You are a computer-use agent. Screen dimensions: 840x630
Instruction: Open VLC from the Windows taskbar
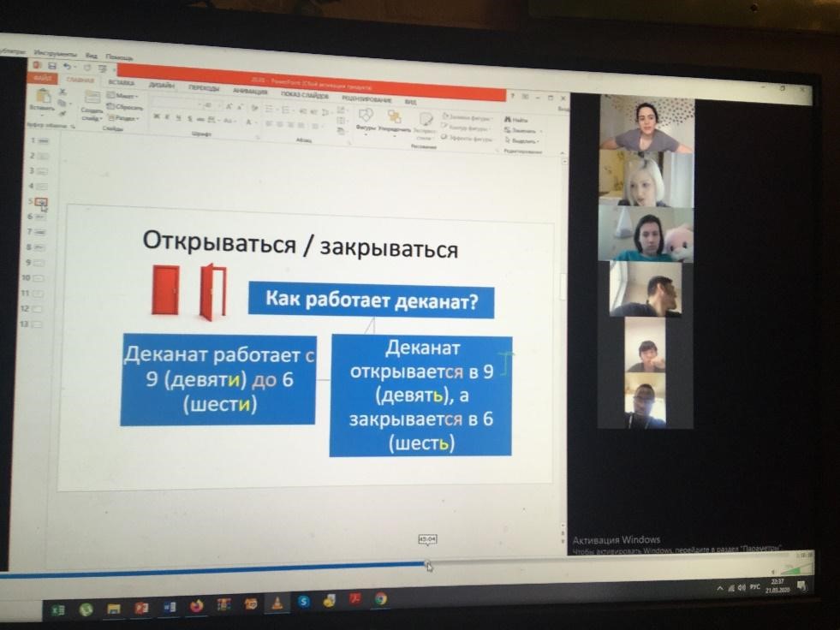click(x=277, y=604)
